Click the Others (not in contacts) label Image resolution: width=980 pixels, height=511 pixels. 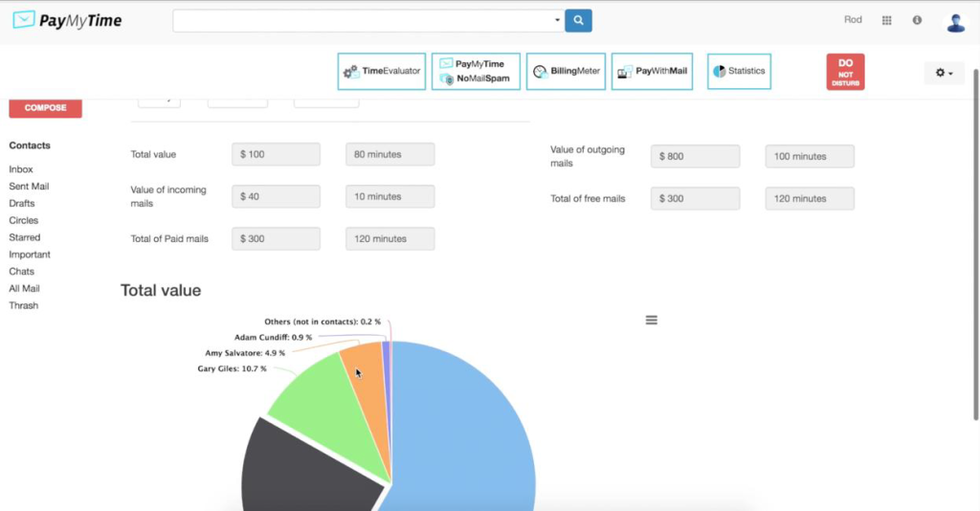click(323, 322)
